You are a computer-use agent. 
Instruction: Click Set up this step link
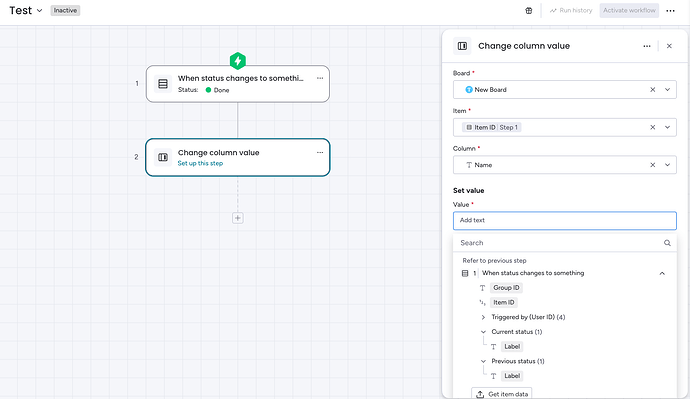200,163
